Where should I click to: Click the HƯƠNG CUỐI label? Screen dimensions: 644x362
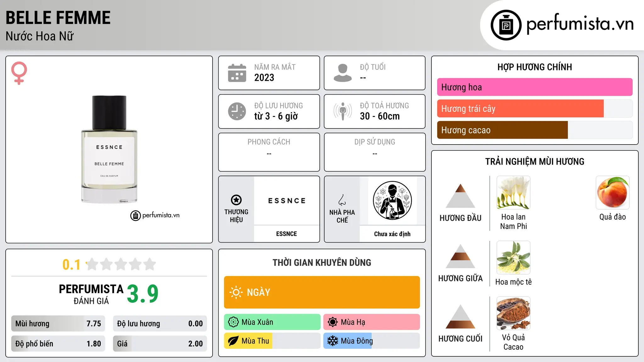point(460,339)
